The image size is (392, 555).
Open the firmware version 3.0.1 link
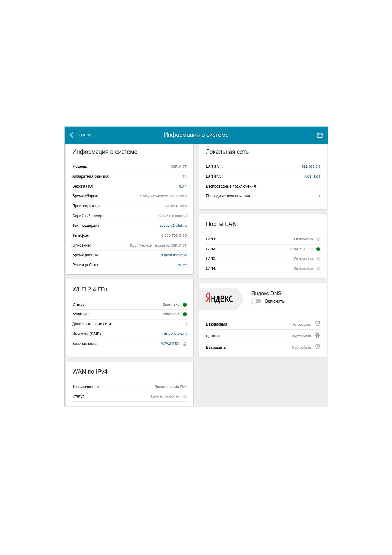pos(182,186)
